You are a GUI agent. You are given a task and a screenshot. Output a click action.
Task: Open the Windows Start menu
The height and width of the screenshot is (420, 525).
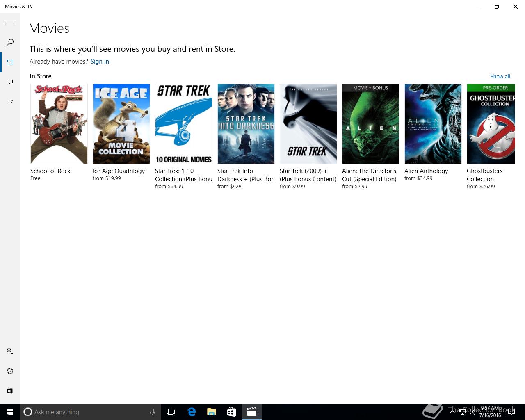[x=10, y=412]
